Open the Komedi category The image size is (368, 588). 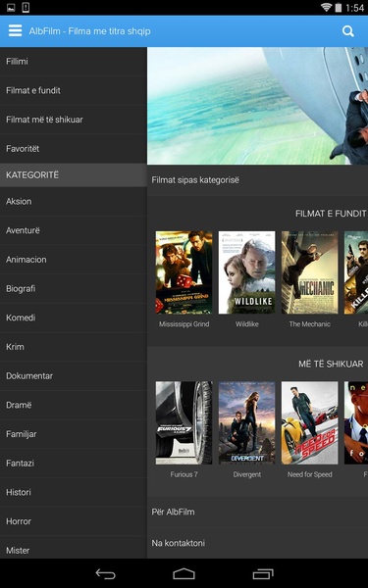click(74, 318)
